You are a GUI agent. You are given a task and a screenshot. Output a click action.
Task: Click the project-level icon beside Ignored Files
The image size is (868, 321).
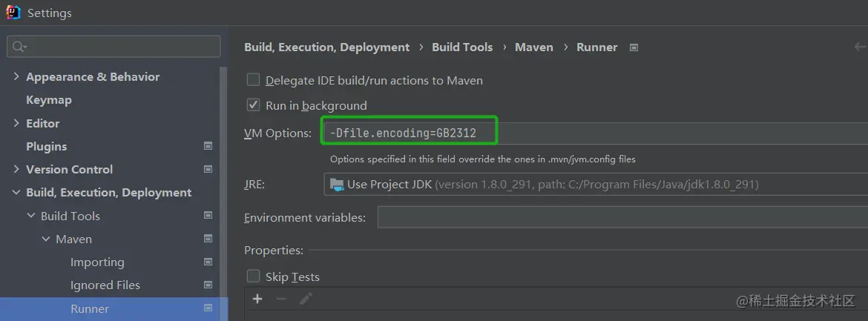pos(208,285)
